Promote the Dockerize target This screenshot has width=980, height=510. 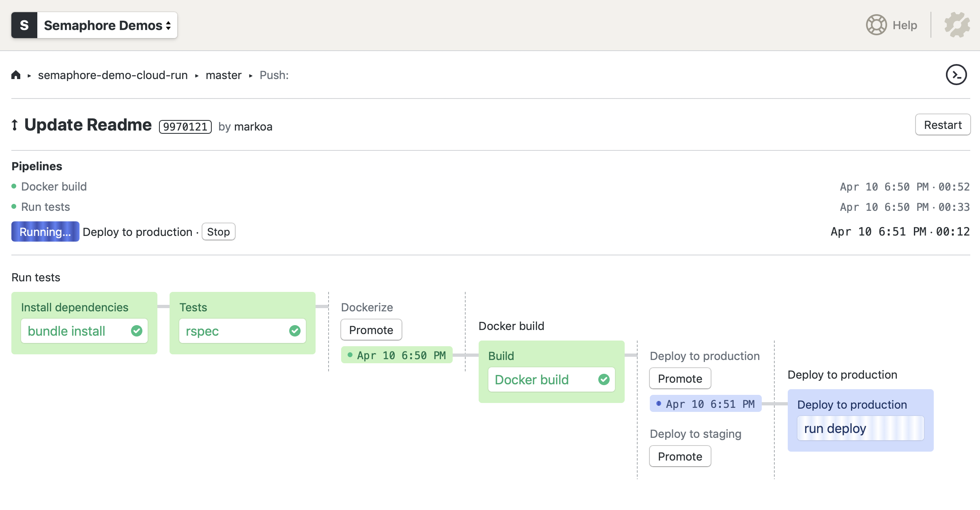click(x=371, y=330)
